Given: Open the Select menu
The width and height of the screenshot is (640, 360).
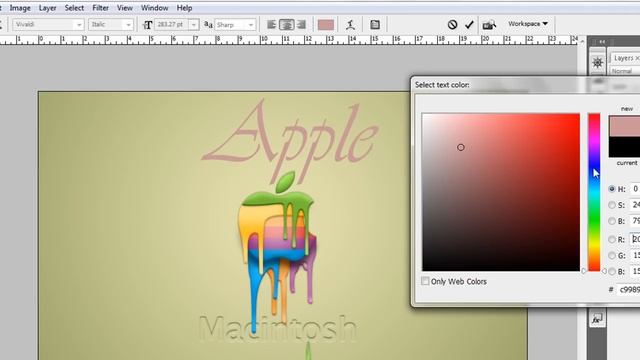Looking at the screenshot, I should pos(74,8).
